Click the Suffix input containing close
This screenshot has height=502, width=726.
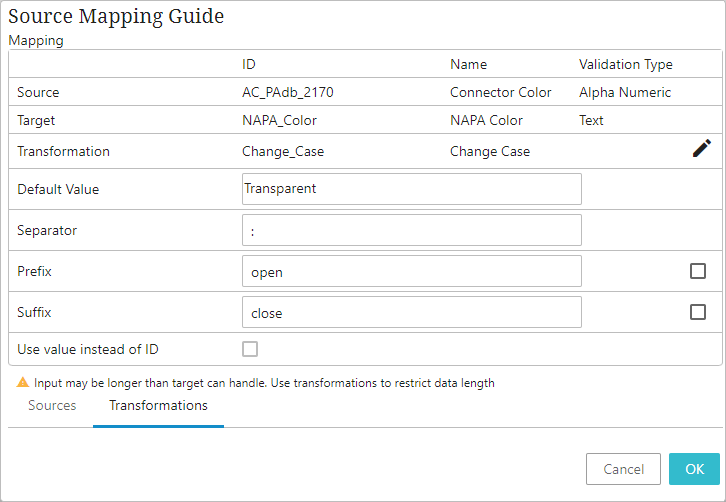click(411, 312)
